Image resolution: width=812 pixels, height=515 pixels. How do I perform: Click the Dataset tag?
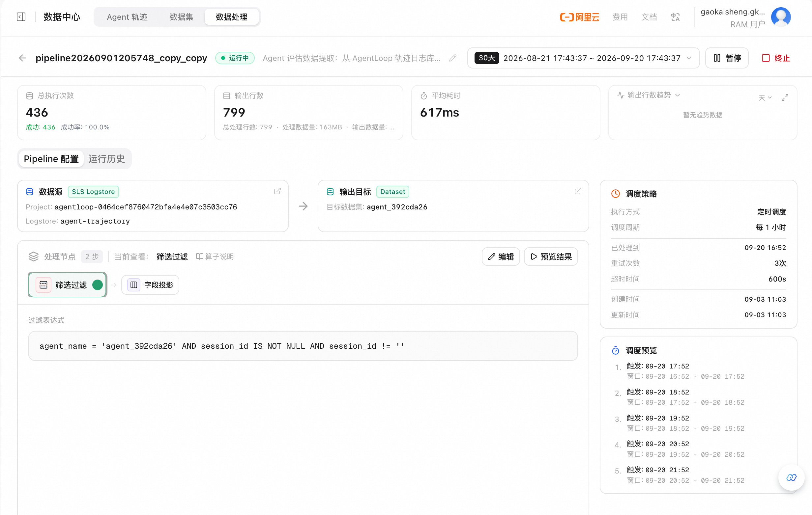click(392, 191)
